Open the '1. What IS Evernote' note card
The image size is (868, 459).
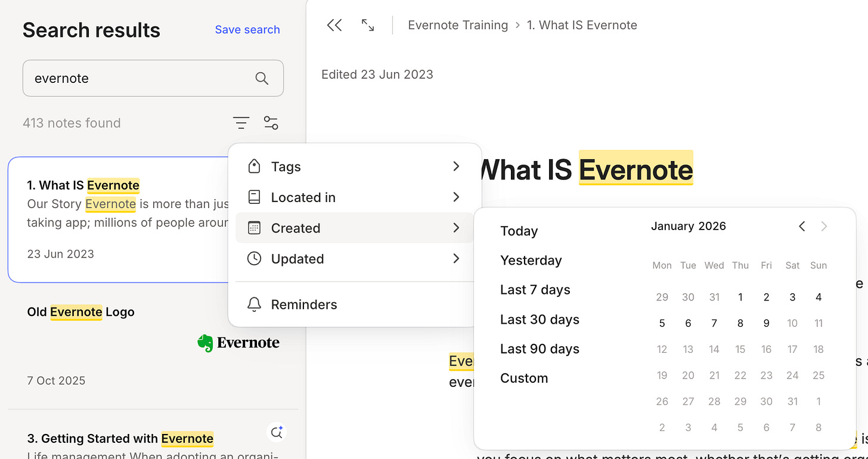point(119,219)
